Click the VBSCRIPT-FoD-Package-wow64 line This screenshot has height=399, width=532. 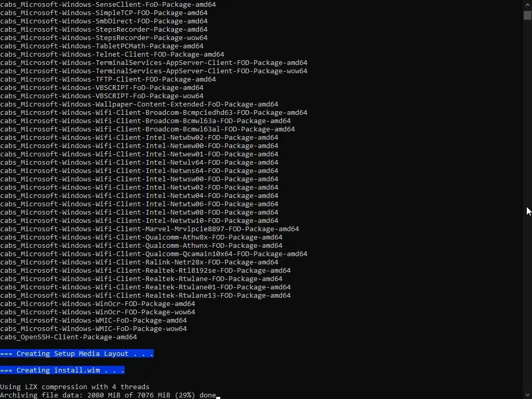pyautogui.click(x=102, y=96)
